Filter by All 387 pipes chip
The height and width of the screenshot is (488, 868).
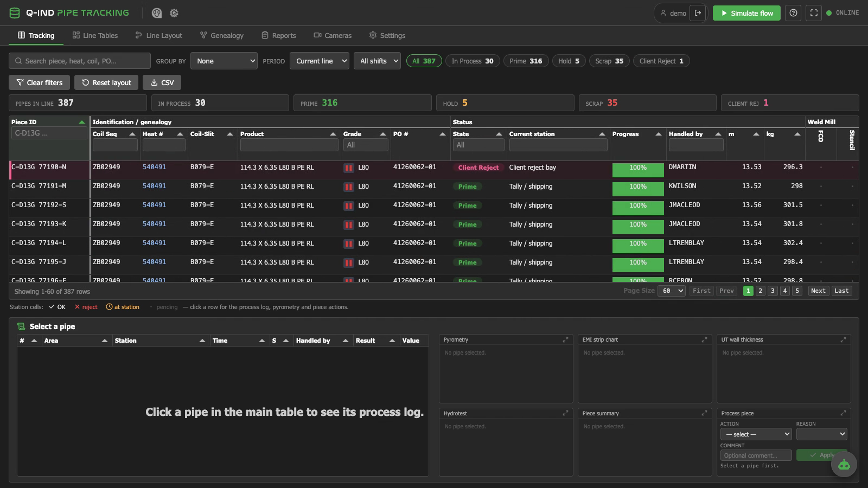click(x=424, y=61)
